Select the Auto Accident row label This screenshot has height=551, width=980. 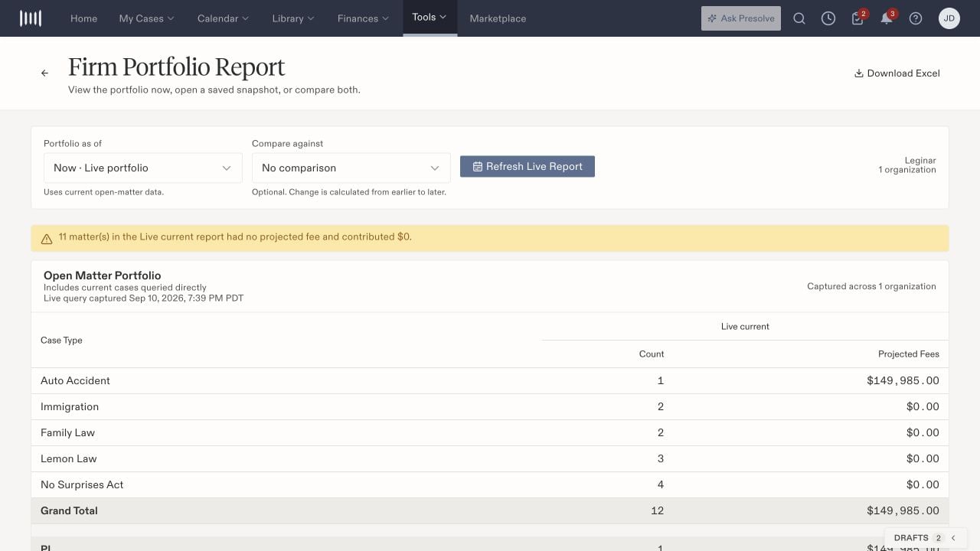pyautogui.click(x=75, y=380)
